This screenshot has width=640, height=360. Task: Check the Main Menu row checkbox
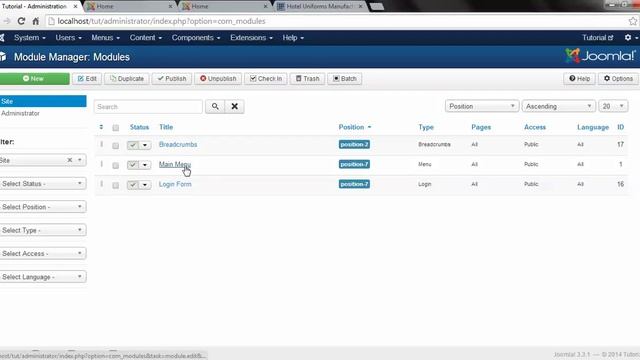pos(116,165)
